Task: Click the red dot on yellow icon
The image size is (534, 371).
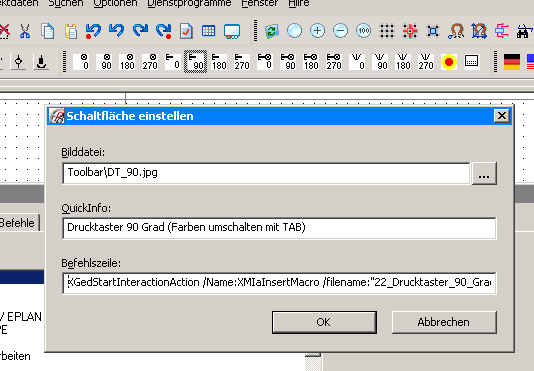Action: coord(449,62)
